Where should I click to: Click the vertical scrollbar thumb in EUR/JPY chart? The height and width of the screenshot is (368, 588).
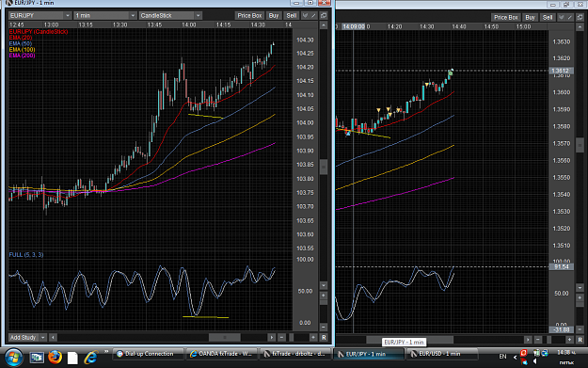(x=324, y=167)
